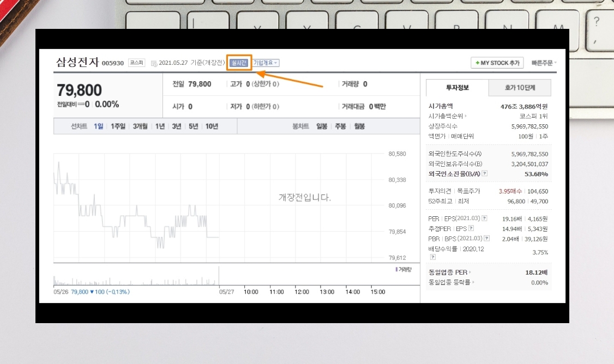614x364 pixels.
Task: Click the 배당수익률 value 3.75%
Action: point(540,252)
